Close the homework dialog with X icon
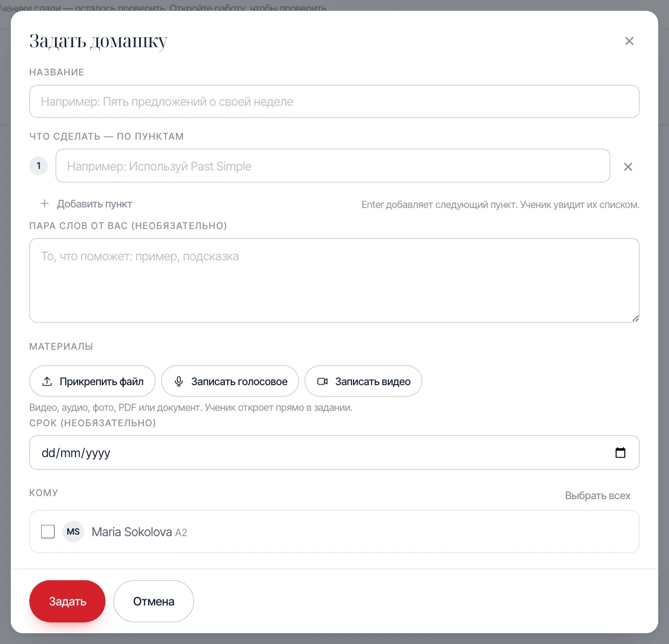The width and height of the screenshot is (669, 644). (629, 41)
